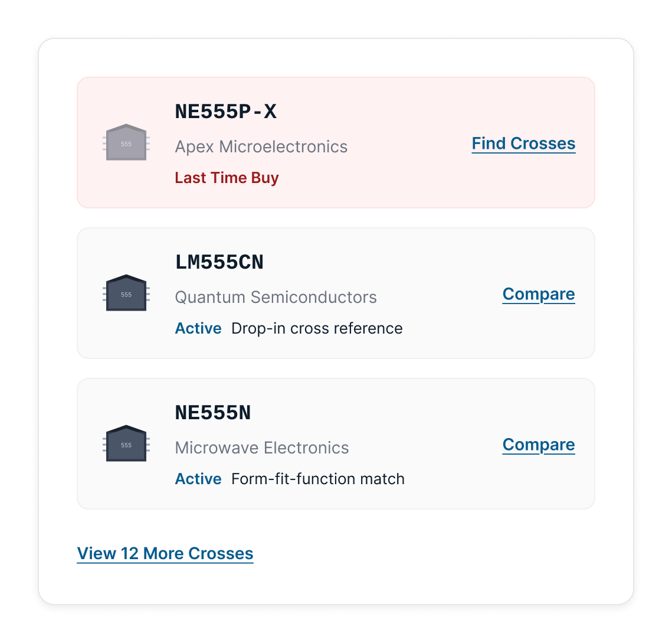The width and height of the screenshot is (672, 643).
Task: Select the Last Time Buy status label
Action: point(227,178)
